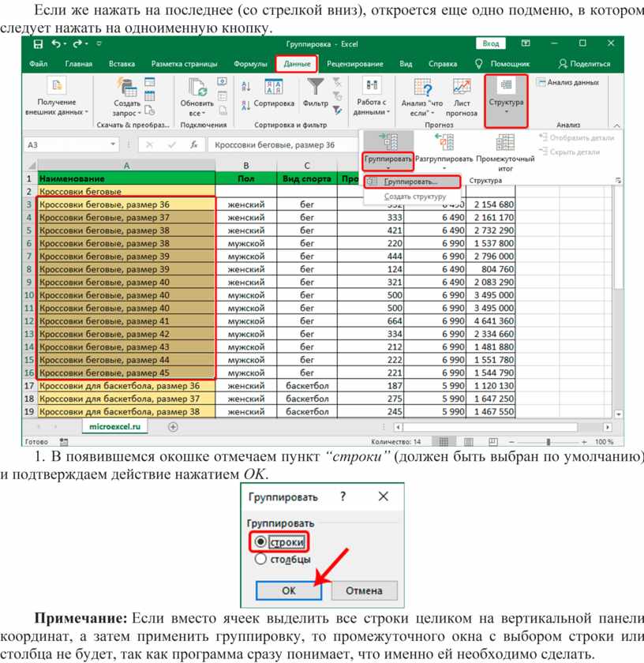The height and width of the screenshot is (663, 644).
Task: Sort ascending with the A-to-Z icon
Action: pos(245,87)
